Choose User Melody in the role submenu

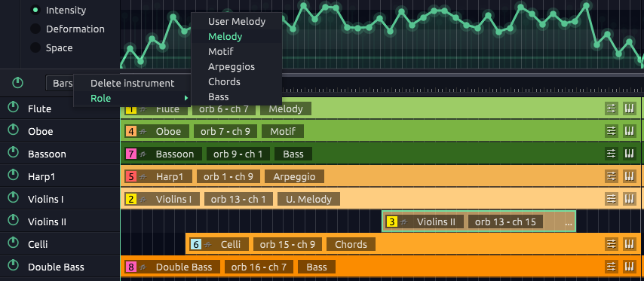pyautogui.click(x=237, y=21)
